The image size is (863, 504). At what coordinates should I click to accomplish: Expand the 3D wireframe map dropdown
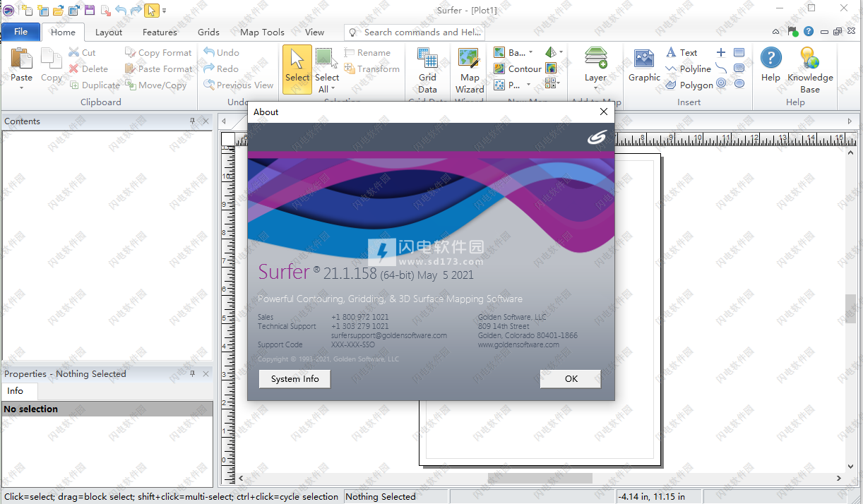tap(561, 52)
